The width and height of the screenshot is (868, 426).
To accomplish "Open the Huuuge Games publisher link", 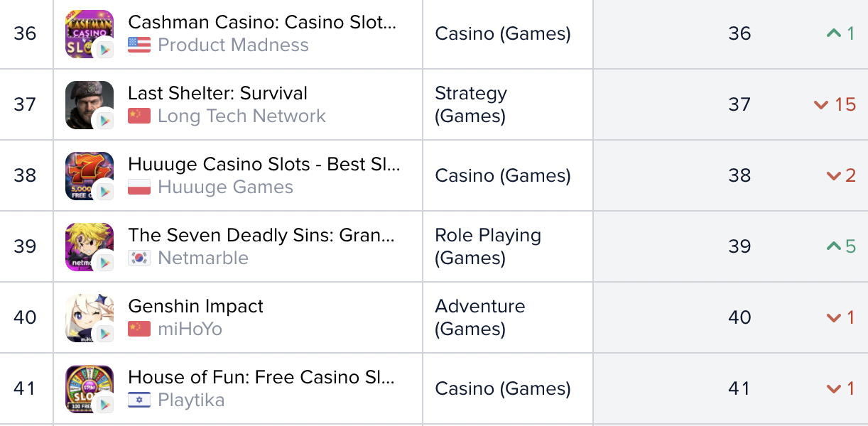I will coord(225,187).
